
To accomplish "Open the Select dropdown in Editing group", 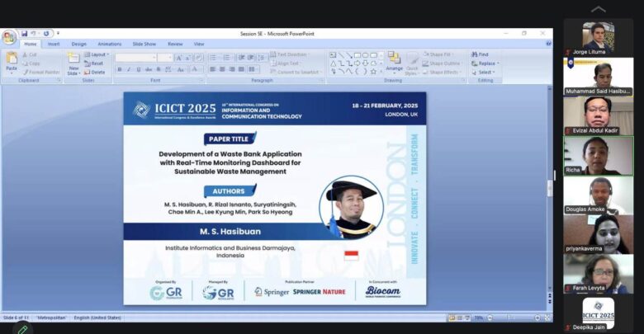I will coord(484,72).
